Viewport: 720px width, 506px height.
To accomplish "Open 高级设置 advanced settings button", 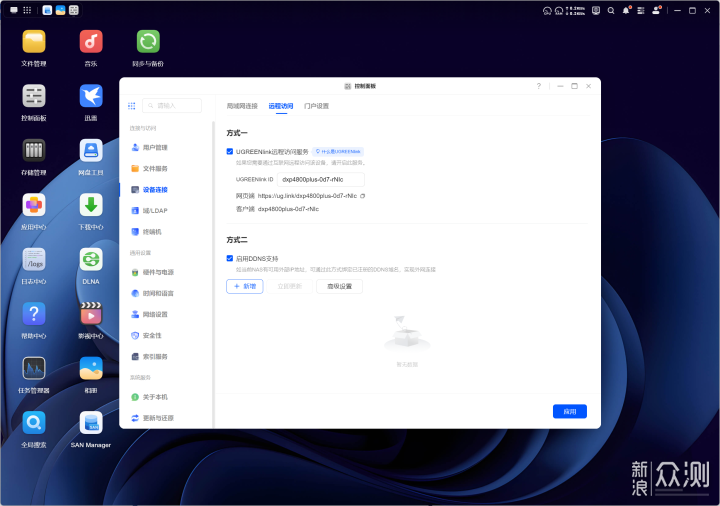I will [339, 287].
